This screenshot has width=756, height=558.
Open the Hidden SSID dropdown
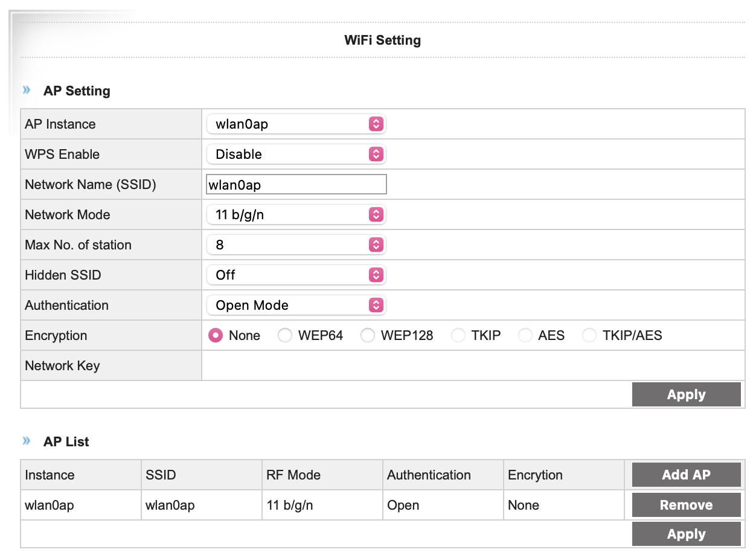click(x=296, y=275)
